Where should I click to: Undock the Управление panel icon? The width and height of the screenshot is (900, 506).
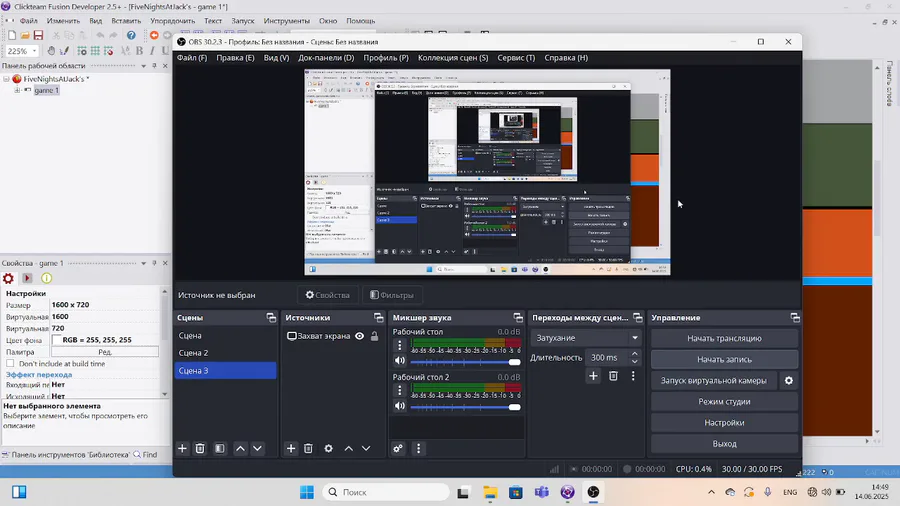795,318
